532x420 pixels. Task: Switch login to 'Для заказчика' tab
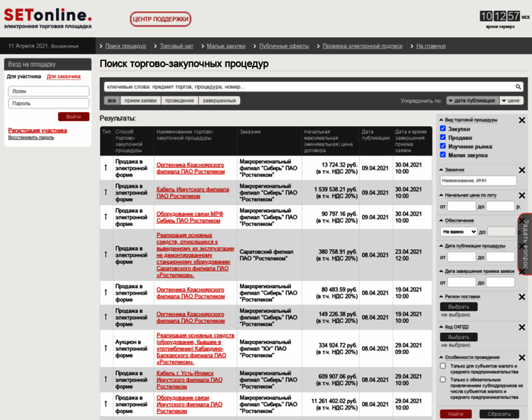click(x=64, y=76)
